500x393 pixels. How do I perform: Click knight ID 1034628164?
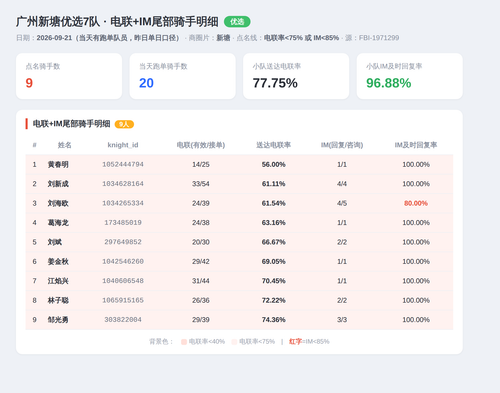coord(123,184)
